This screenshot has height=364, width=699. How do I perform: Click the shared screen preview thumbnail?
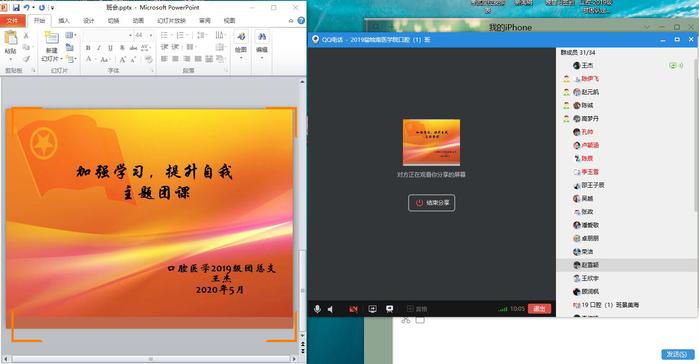[x=432, y=142]
